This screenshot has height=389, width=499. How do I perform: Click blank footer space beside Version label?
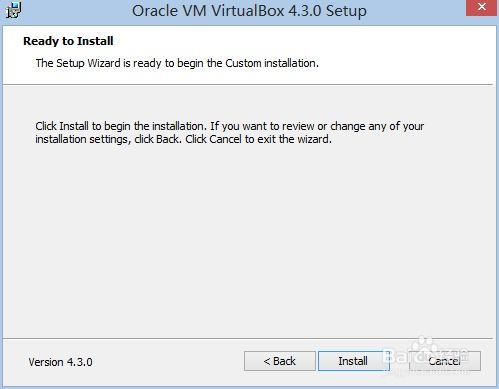(x=167, y=362)
